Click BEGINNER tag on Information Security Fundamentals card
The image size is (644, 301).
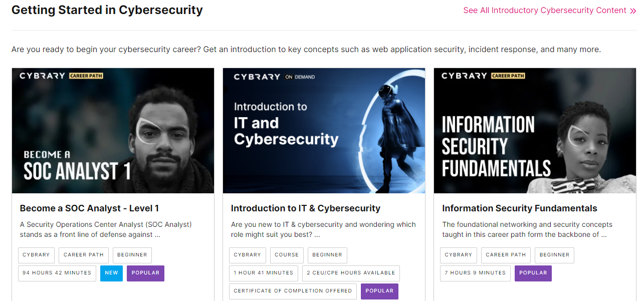click(554, 255)
